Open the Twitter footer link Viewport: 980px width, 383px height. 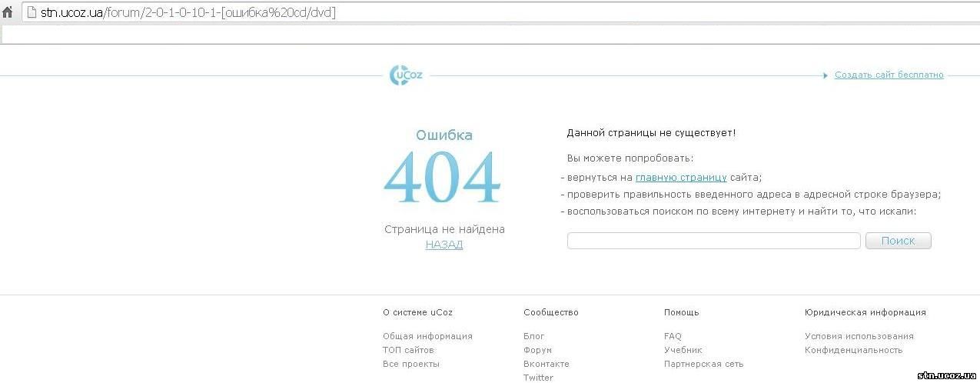pyautogui.click(x=538, y=378)
